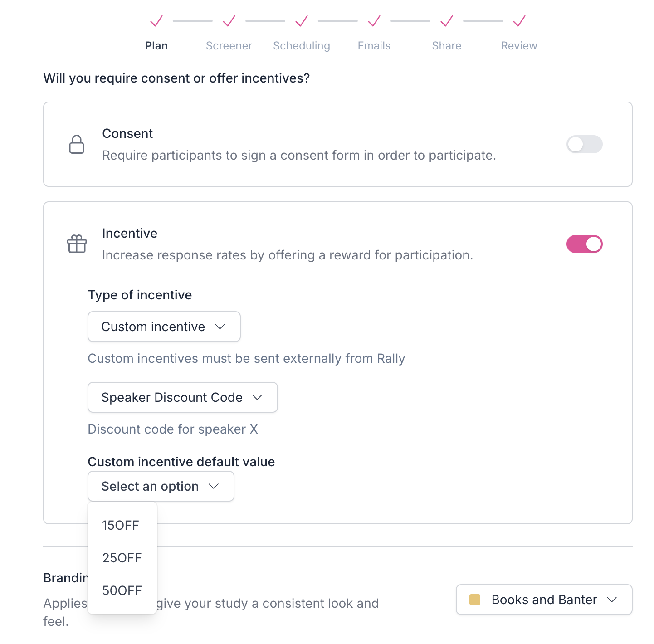Viewport: 654px width, 644px height.
Task: Click the Consent lock icon
Action: [x=77, y=144]
